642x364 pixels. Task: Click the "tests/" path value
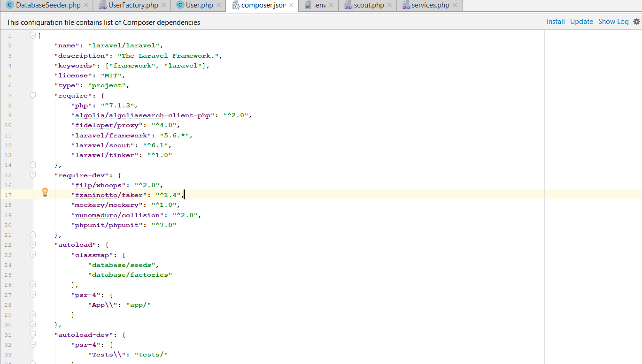pyautogui.click(x=151, y=355)
